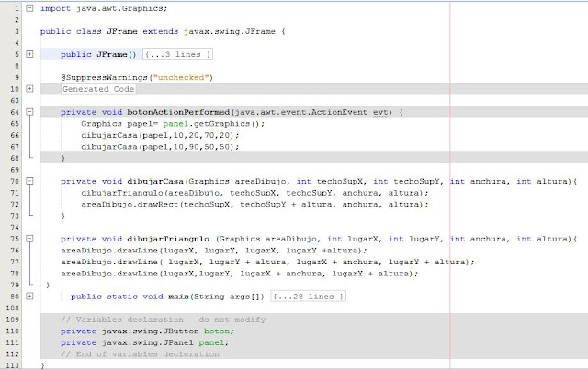Click the "unchecked" string literal
The image size is (588, 370).
[181, 78]
